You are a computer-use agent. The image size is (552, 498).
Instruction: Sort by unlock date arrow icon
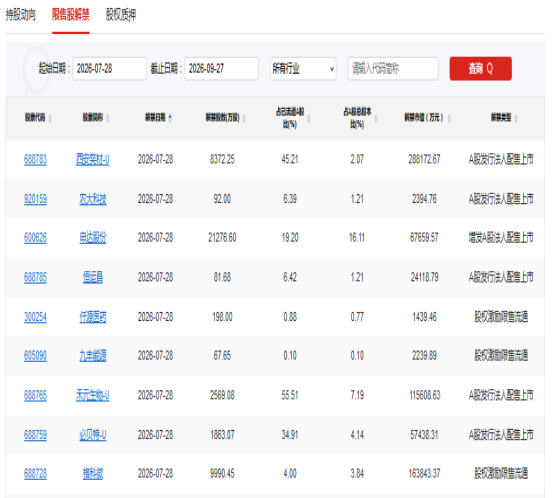[170, 118]
